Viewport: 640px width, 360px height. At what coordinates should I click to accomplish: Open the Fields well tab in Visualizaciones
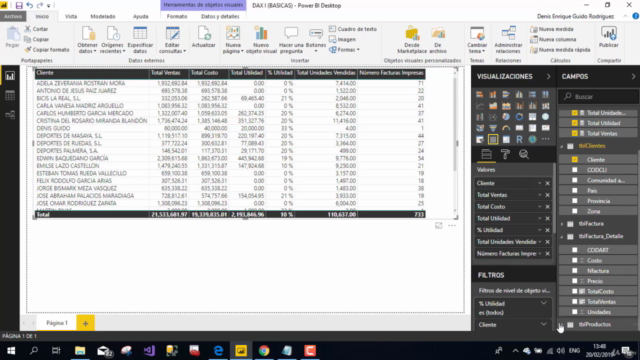(x=486, y=154)
